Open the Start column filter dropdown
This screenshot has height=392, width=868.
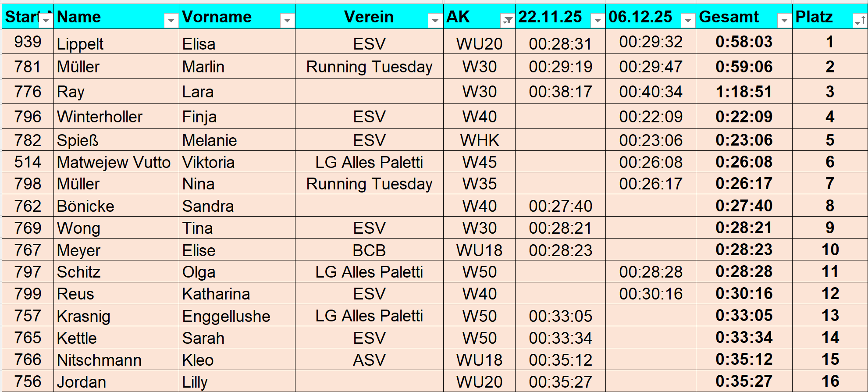tap(46, 20)
